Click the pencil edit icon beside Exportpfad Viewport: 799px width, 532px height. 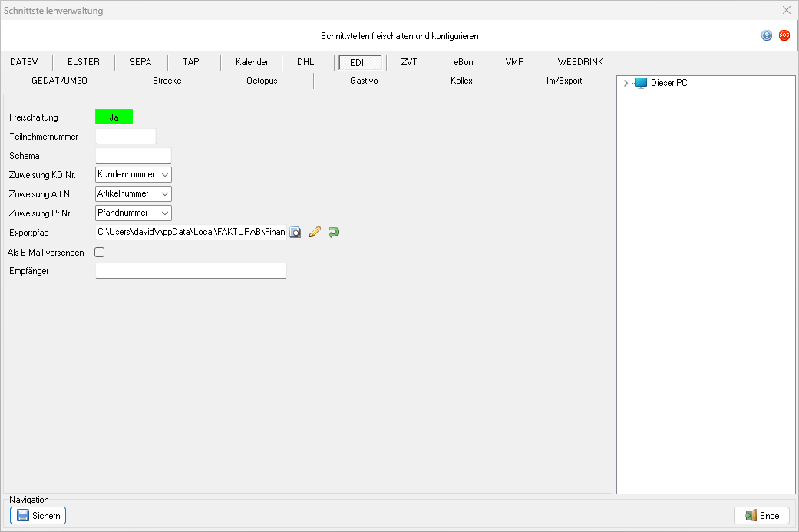[x=314, y=232]
